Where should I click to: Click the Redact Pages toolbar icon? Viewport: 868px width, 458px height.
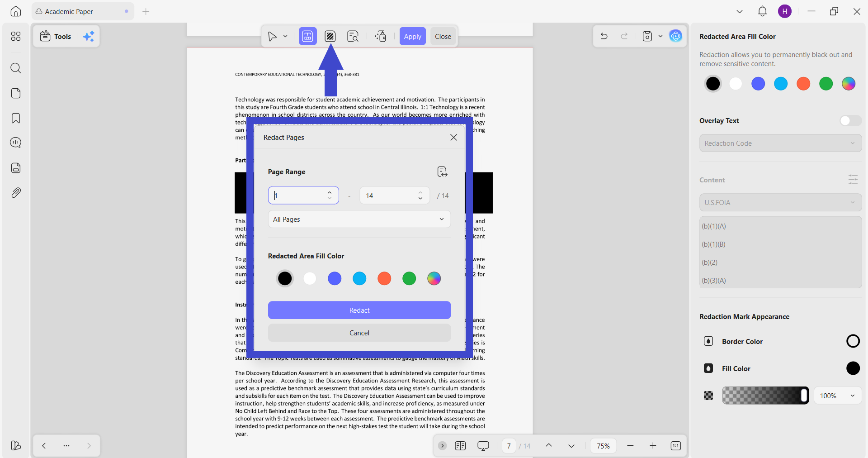pyautogui.click(x=330, y=36)
